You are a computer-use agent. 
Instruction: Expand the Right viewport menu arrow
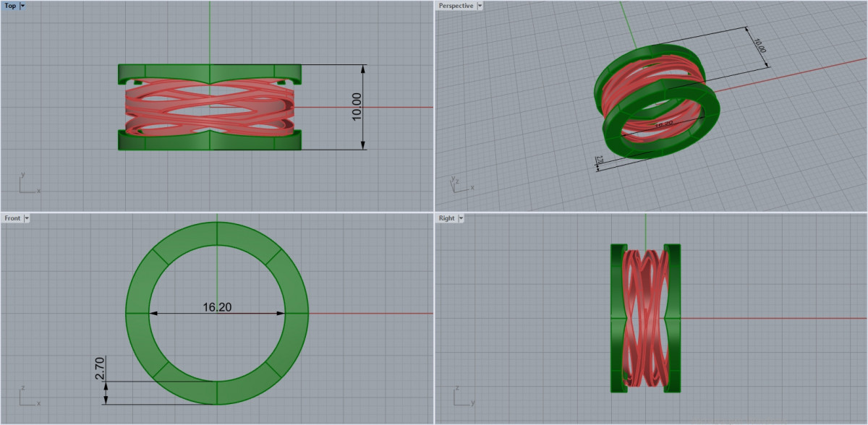(461, 218)
